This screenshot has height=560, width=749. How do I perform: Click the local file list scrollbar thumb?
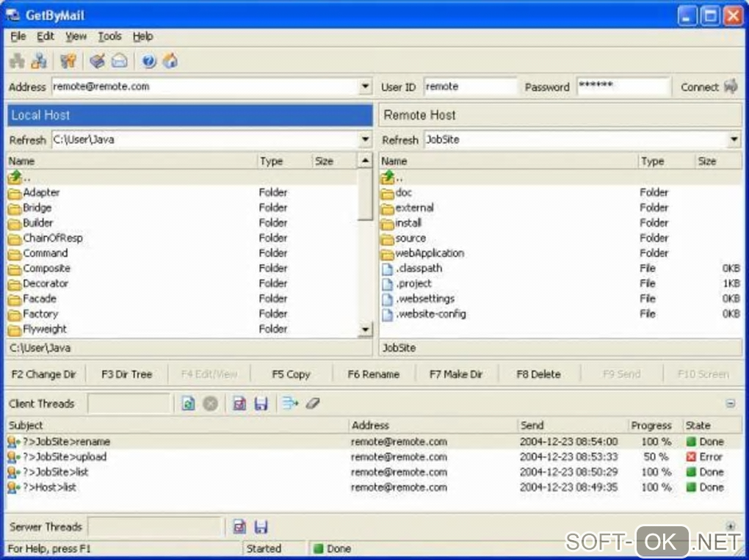coord(365,194)
